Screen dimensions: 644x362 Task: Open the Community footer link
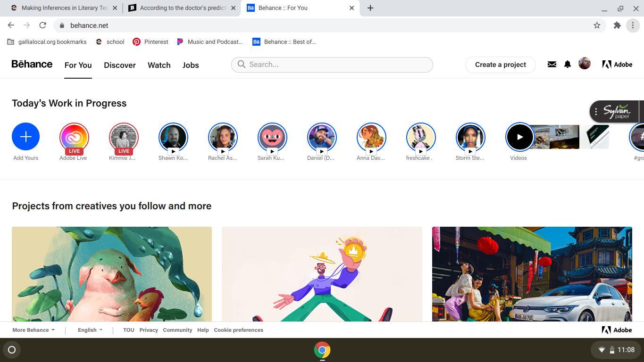point(177,330)
